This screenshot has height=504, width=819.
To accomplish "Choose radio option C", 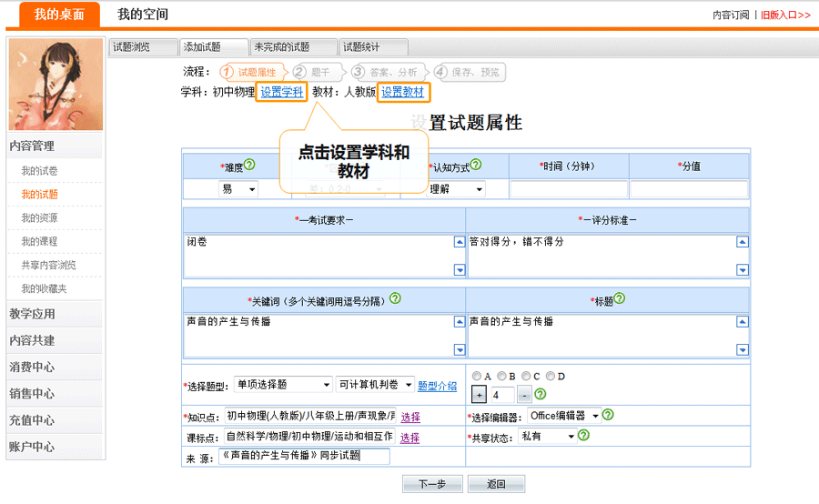I will [x=526, y=376].
